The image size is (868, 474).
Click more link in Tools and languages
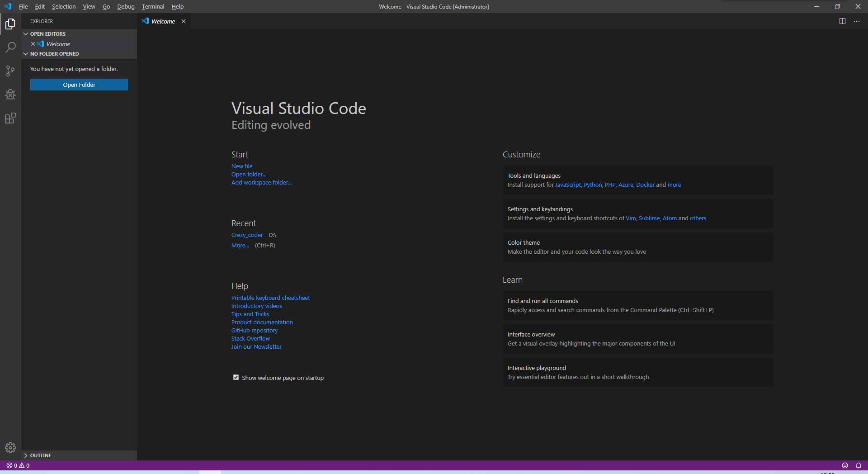[x=674, y=185]
